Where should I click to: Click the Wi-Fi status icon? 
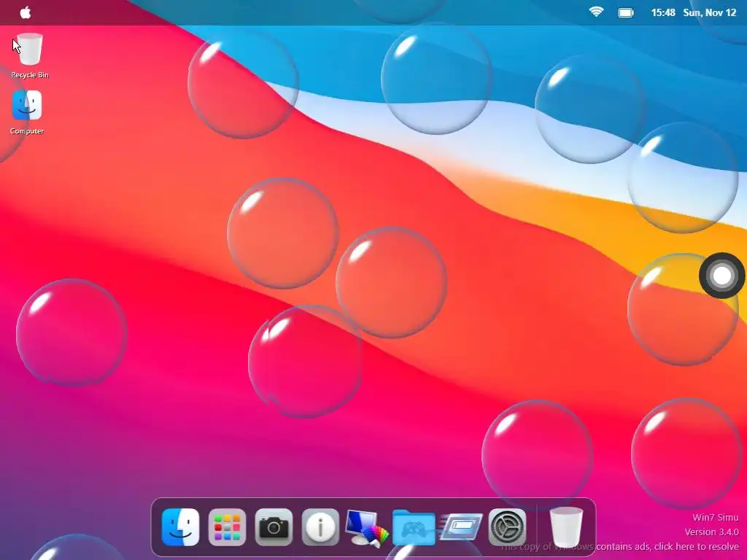pos(596,12)
